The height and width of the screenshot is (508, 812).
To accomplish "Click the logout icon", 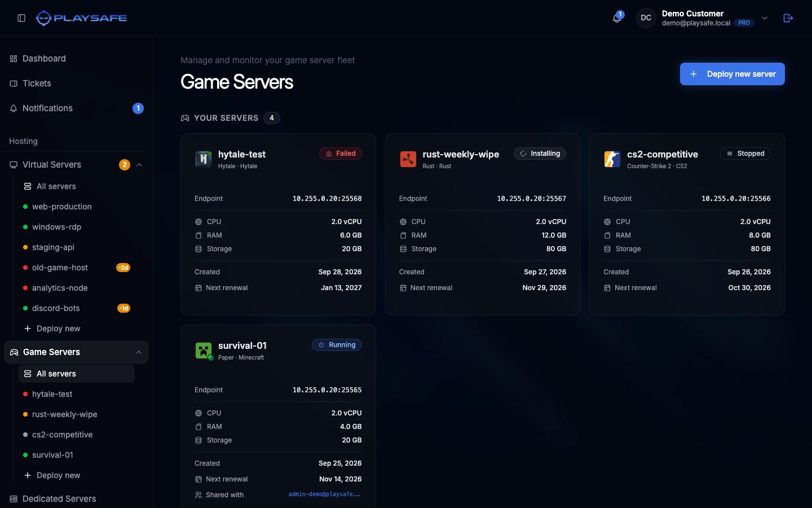I will point(788,18).
